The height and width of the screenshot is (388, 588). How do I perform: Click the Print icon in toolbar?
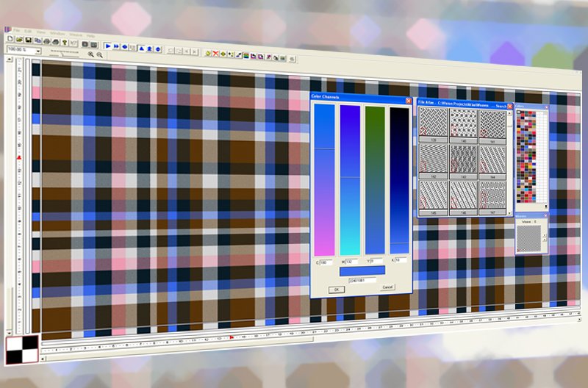pyautogui.click(x=46, y=41)
